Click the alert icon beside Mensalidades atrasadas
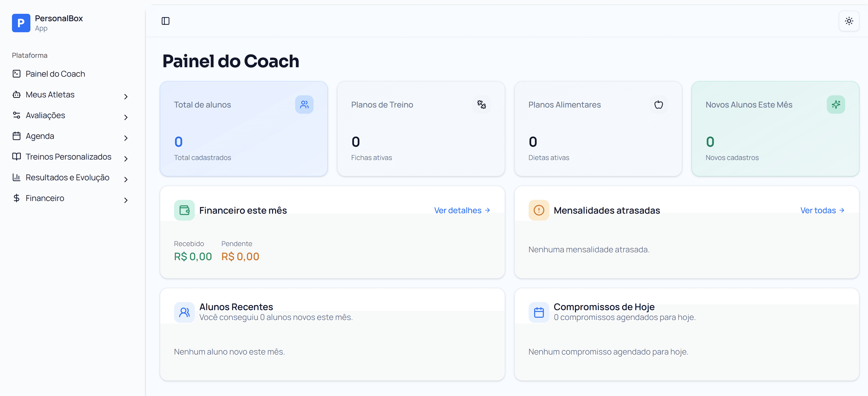This screenshot has height=396, width=868. pos(539,210)
